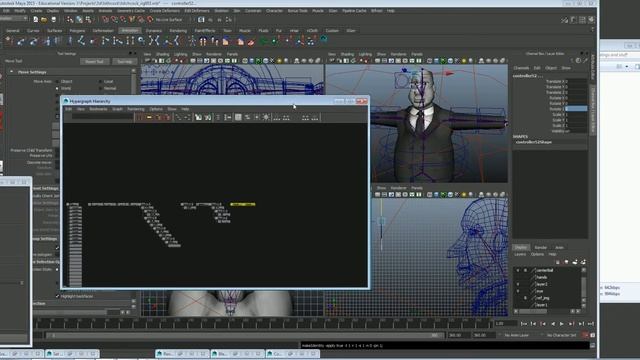This screenshot has width=640, height=360.
Task: Click the grid-square icon in Hypergraph toolbar
Action: tap(238, 118)
